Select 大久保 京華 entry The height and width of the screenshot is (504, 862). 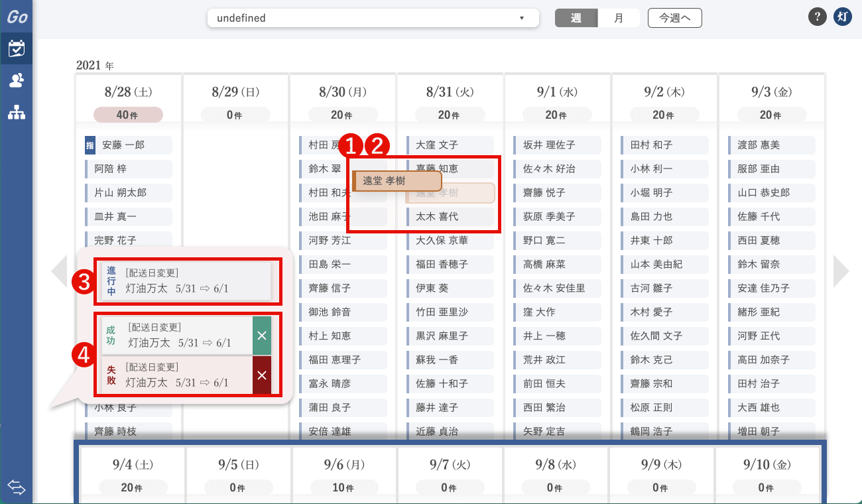[450, 241]
